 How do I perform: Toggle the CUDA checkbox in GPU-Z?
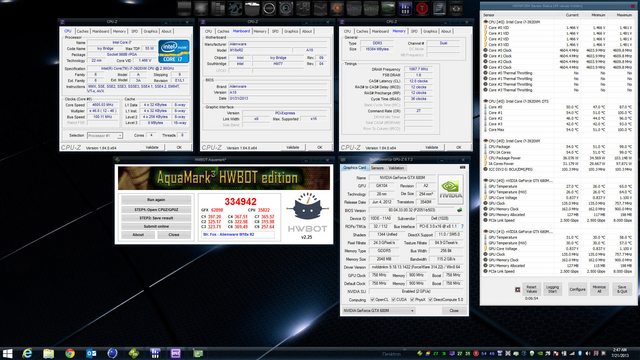[393, 300]
